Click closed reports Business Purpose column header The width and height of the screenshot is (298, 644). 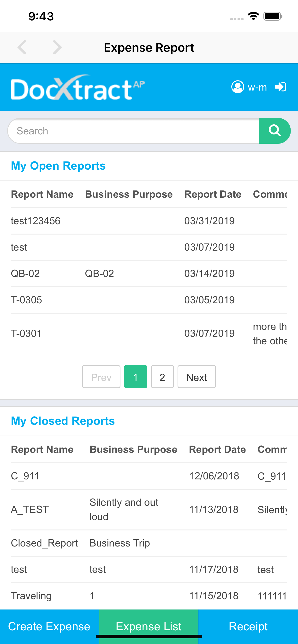(133, 449)
